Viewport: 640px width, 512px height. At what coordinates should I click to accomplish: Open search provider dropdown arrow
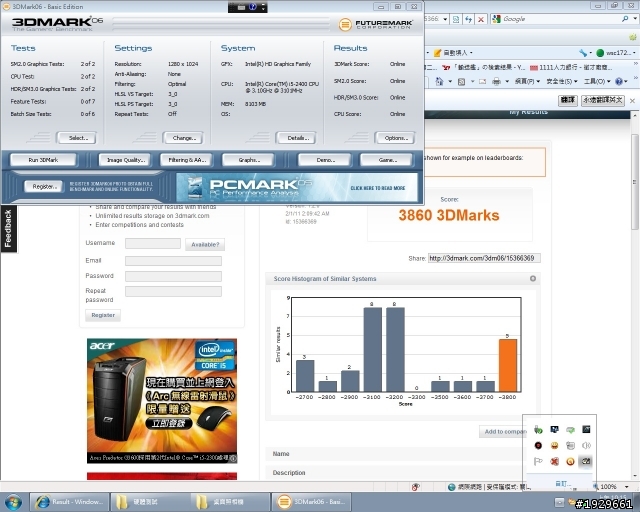point(635,19)
